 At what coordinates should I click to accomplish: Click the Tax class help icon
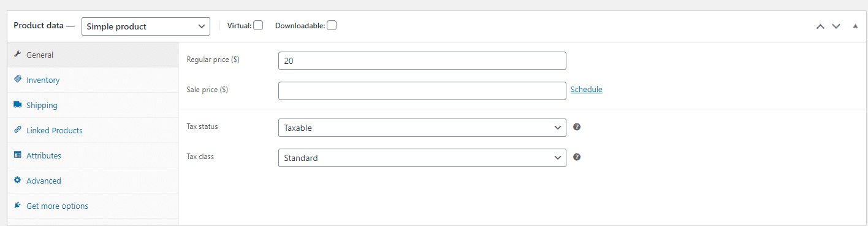pyautogui.click(x=577, y=157)
